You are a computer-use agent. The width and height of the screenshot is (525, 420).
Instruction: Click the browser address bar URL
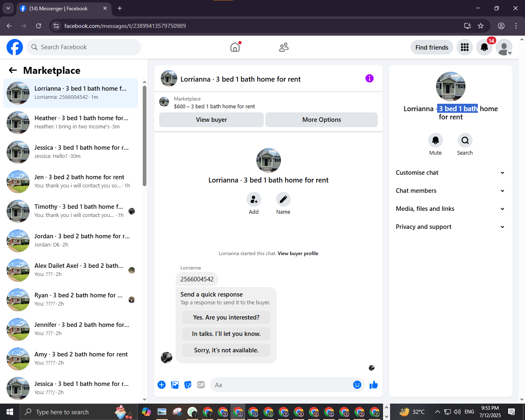125,26
